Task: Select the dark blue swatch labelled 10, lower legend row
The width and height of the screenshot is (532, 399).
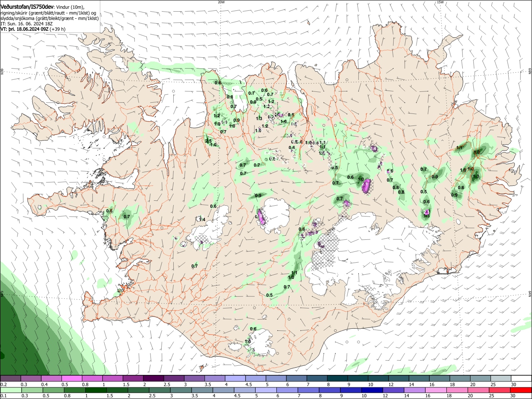Action: coord(372,390)
